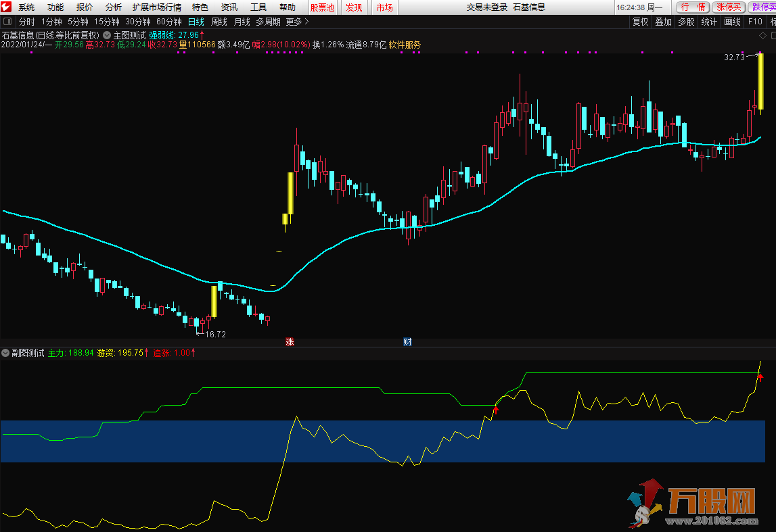Open the 软件服务 sector link

(x=405, y=45)
